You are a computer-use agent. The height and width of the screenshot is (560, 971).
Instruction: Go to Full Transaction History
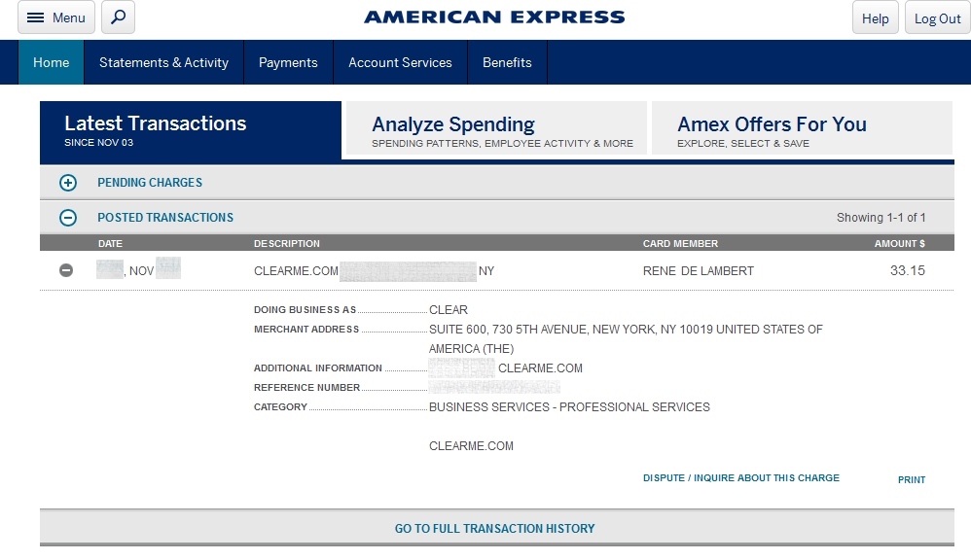tap(494, 529)
